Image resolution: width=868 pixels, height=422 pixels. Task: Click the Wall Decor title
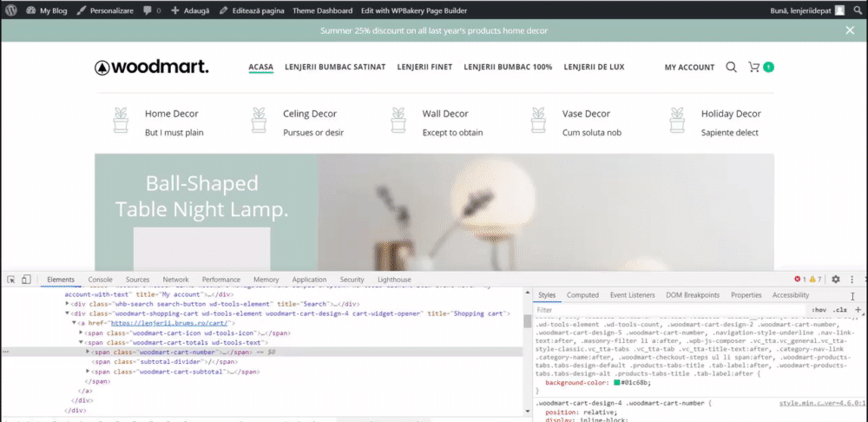[x=445, y=114]
